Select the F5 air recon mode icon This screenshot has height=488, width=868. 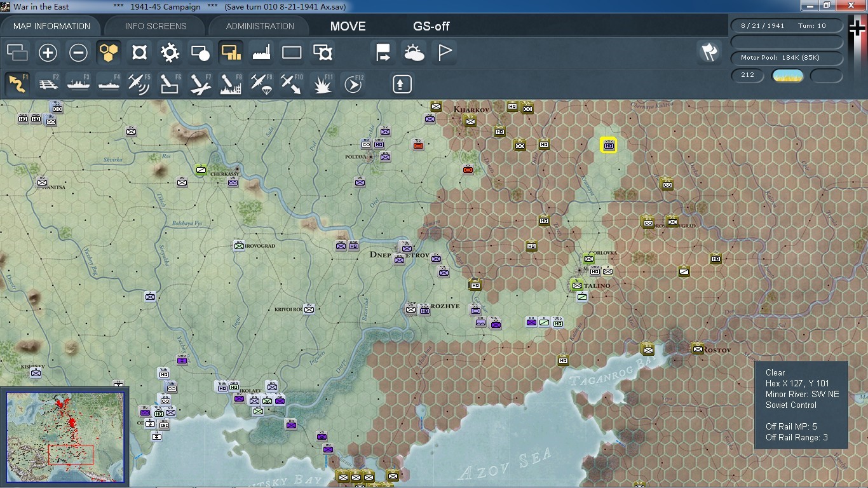pos(139,84)
